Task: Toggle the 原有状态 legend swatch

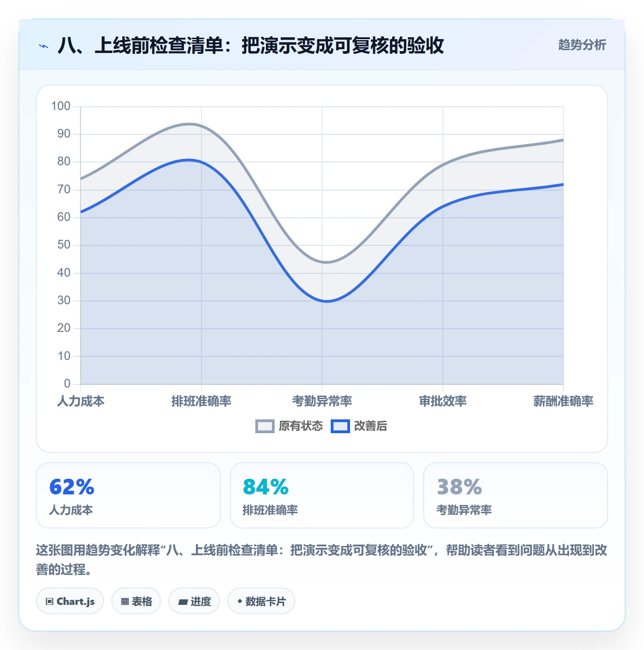Action: pos(264,426)
